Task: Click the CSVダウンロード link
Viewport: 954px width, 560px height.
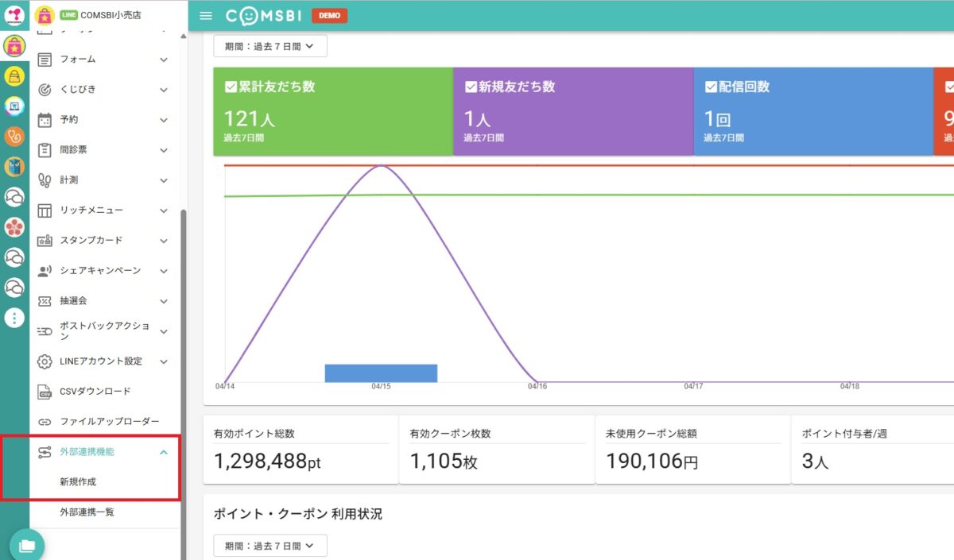Action: click(95, 392)
